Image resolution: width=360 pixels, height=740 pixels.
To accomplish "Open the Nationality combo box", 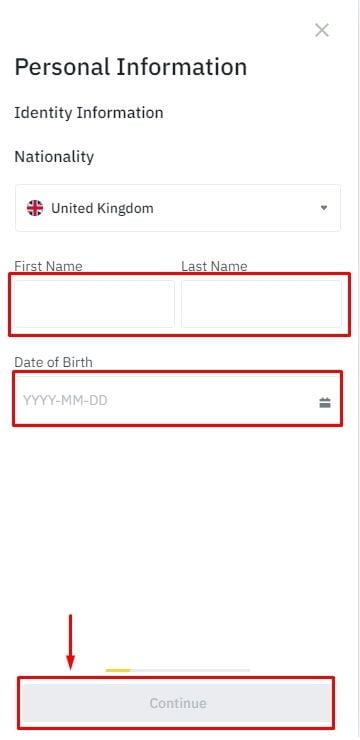I will click(177, 208).
